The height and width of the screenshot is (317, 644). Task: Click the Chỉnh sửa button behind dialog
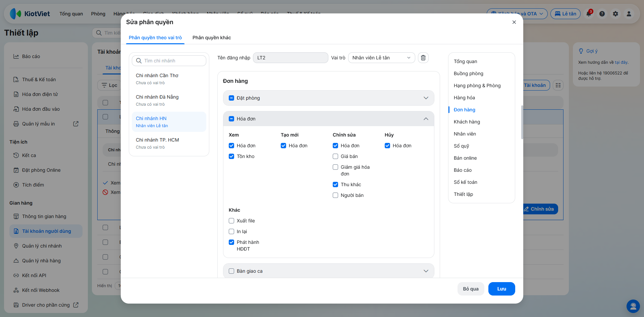click(x=539, y=209)
